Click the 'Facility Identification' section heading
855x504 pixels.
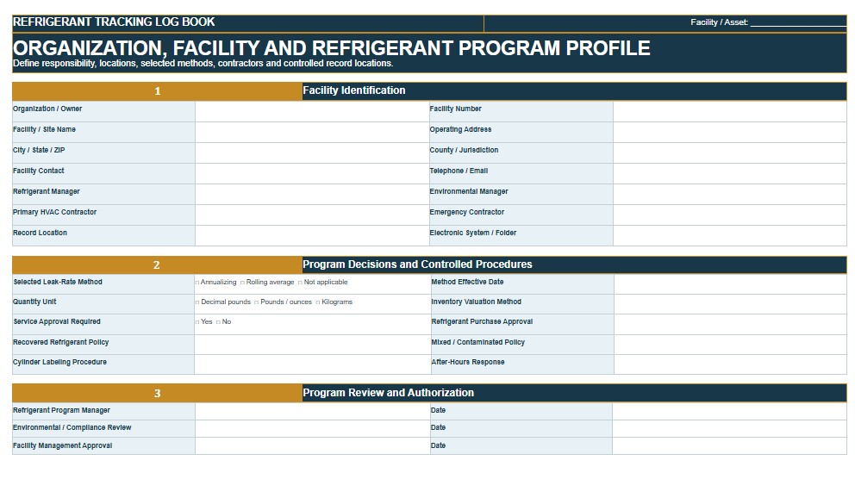(354, 90)
